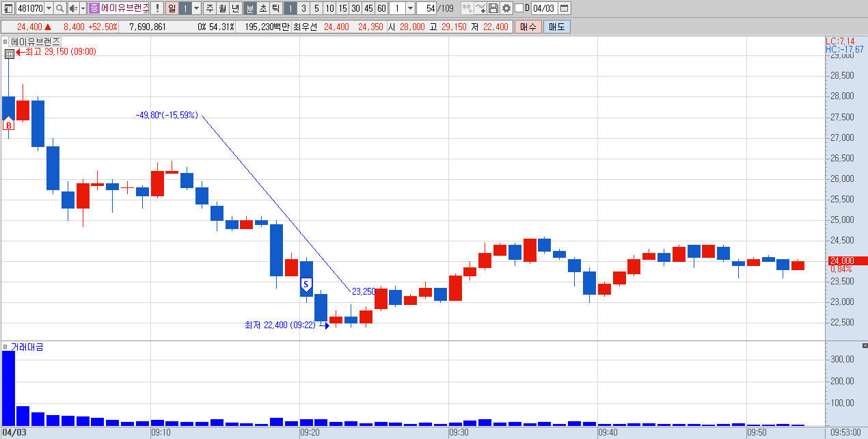Click the grid icon below chart title

[x=9, y=53]
